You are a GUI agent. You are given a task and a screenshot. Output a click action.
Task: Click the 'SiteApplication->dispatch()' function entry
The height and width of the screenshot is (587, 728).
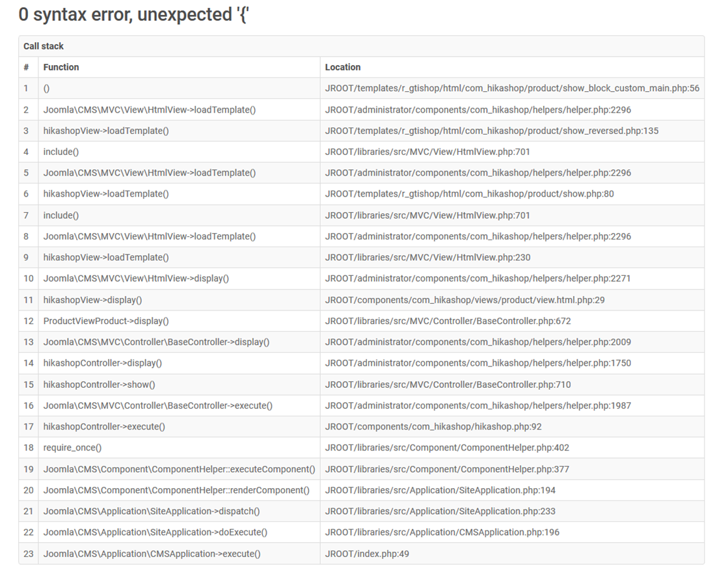pos(152,512)
